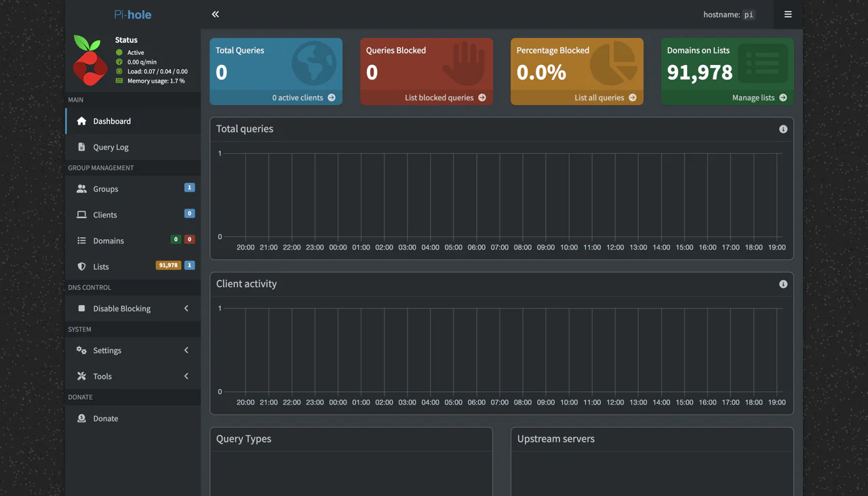Click the Clients laptop icon

pos(81,215)
